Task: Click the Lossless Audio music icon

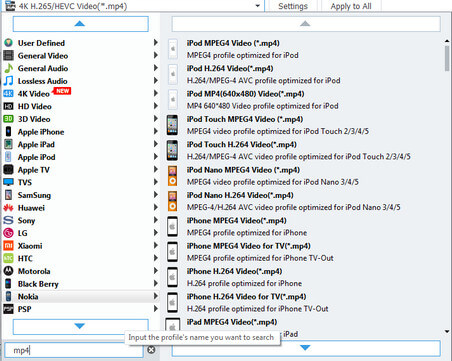Action: (8, 81)
